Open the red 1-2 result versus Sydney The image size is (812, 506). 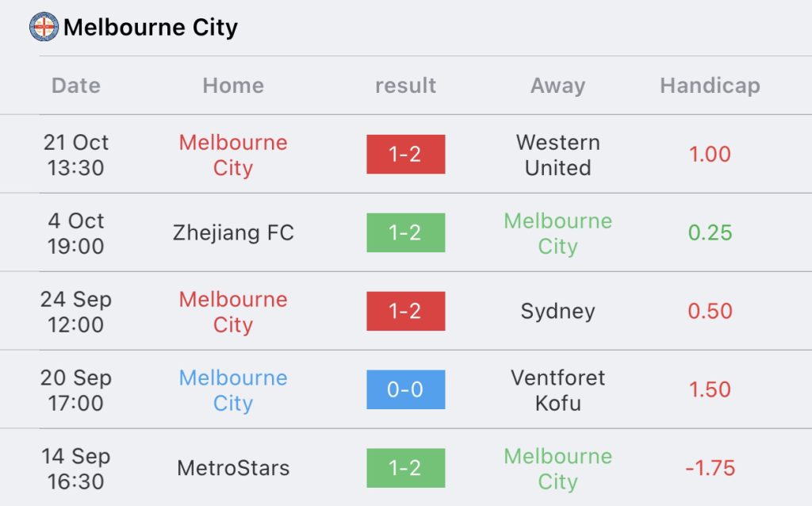click(x=405, y=311)
